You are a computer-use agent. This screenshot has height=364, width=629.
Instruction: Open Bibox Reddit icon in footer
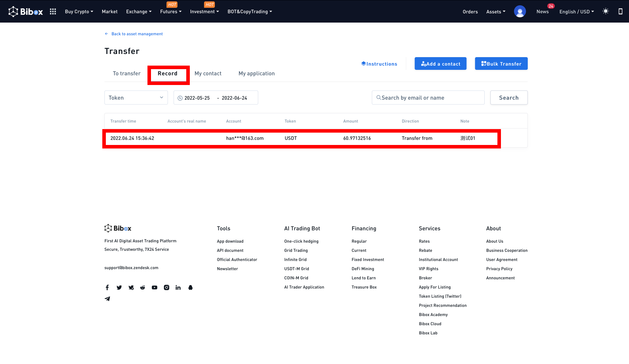pyautogui.click(x=143, y=287)
